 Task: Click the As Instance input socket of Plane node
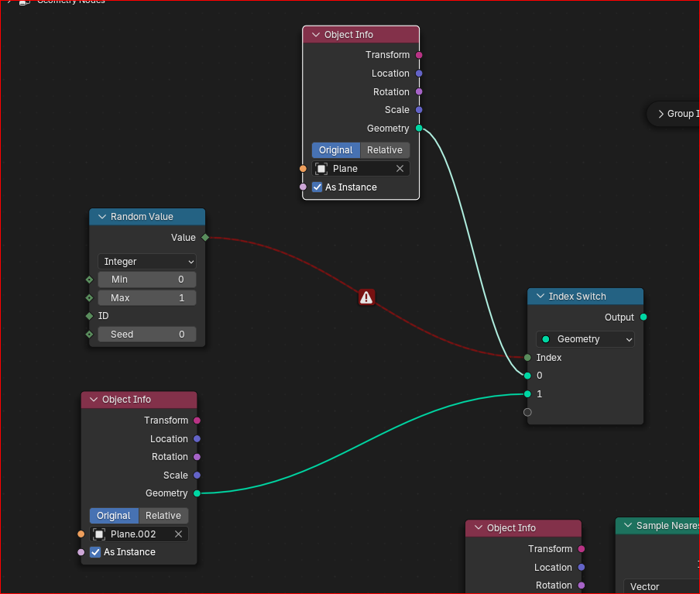[x=303, y=187]
